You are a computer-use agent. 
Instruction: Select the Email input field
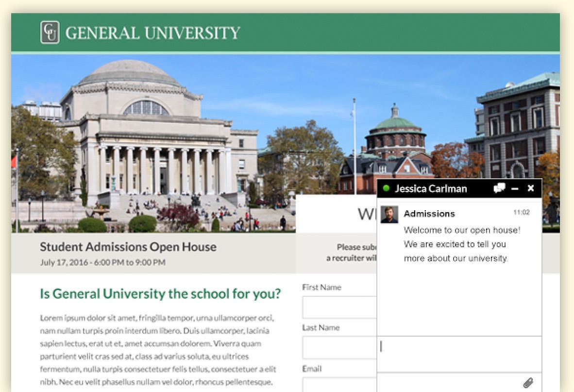coord(339,385)
